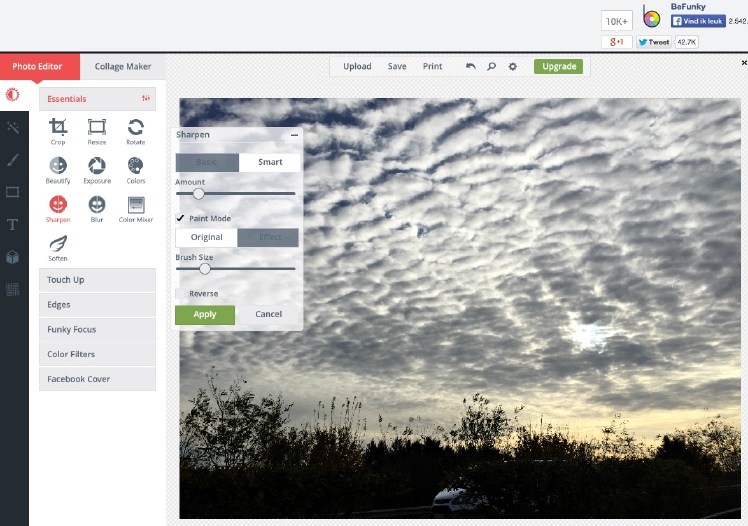The image size is (748, 526).
Task: Open the Resize tool
Action: (x=97, y=131)
